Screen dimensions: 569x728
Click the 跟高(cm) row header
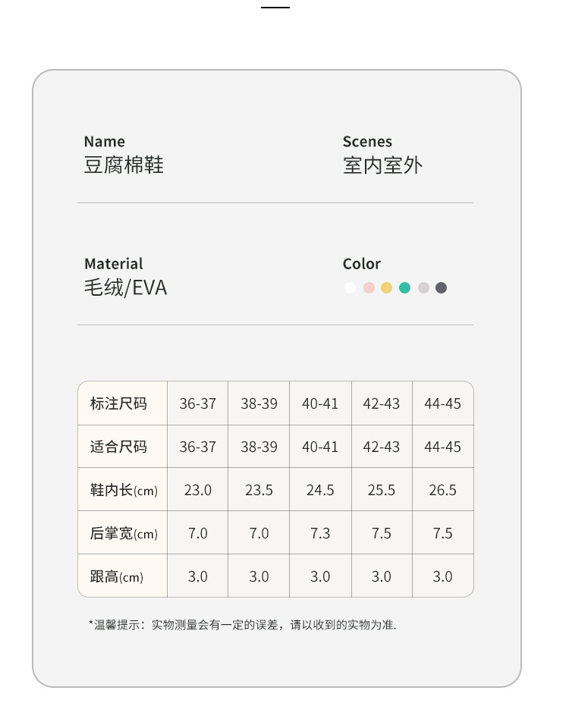click(116, 576)
